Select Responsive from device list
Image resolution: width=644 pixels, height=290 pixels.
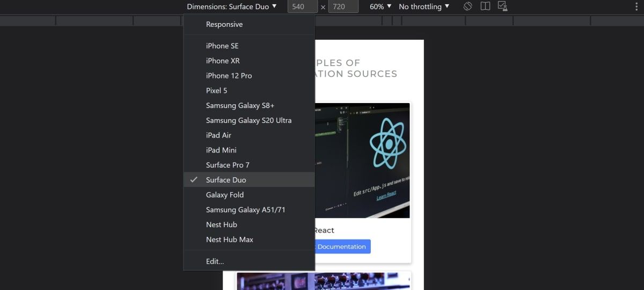(249, 24)
